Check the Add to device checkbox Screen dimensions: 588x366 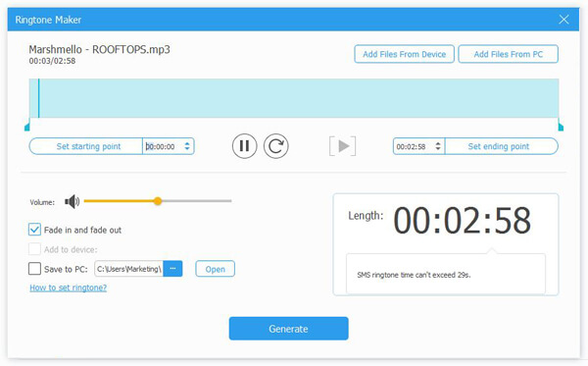pyautogui.click(x=34, y=249)
